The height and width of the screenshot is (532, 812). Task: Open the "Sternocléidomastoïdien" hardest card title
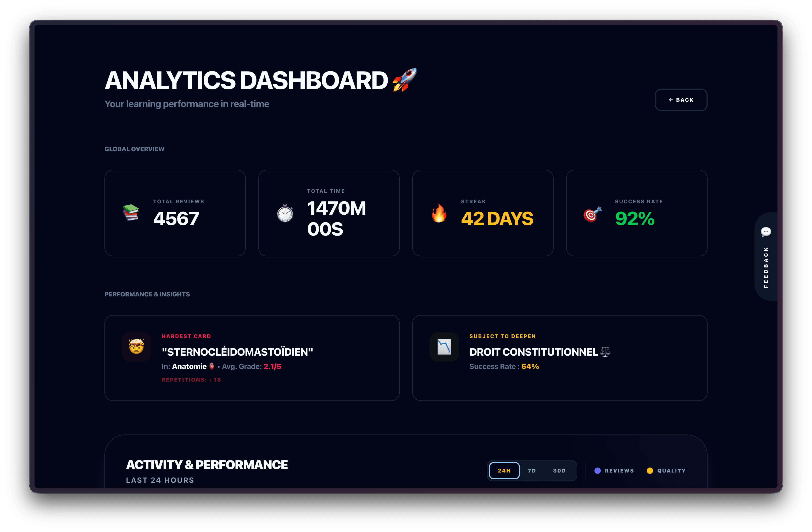[x=237, y=352]
